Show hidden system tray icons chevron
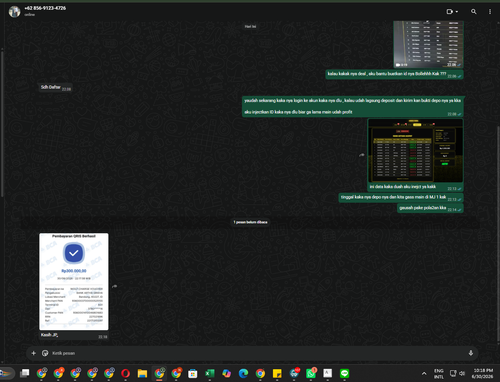Viewport: 500px width, 382px height. point(424,373)
